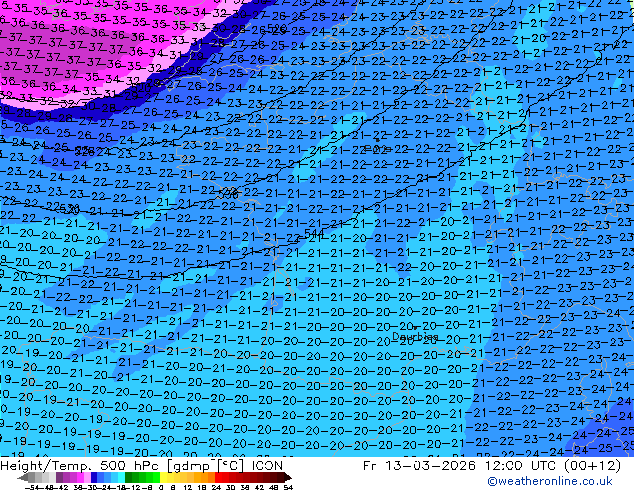Click the cyan legend color segment
This screenshot has height=490, width=634.
click(x=122, y=478)
